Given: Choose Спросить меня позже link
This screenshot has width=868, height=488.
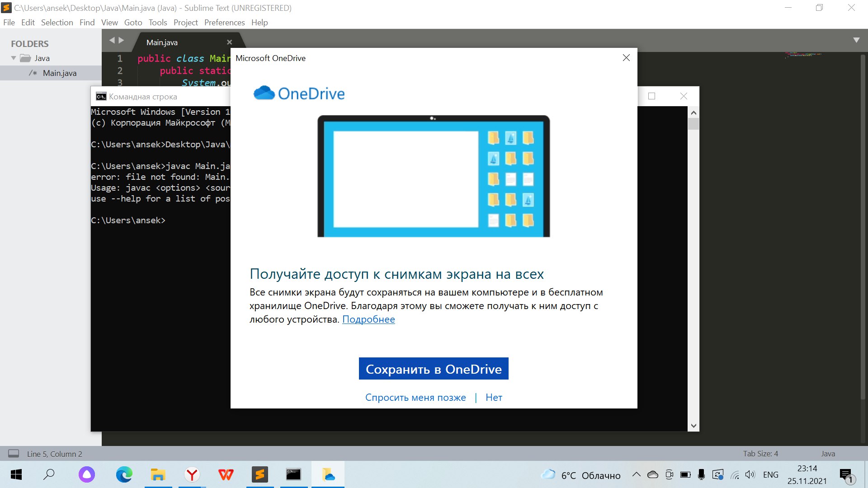Looking at the screenshot, I should (x=415, y=397).
